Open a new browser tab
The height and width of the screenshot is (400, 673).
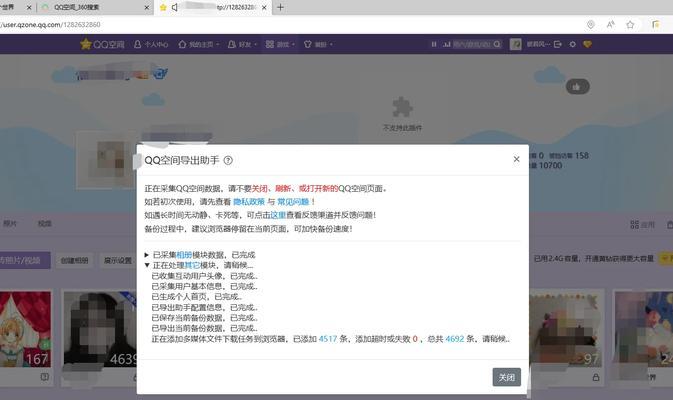pos(280,7)
